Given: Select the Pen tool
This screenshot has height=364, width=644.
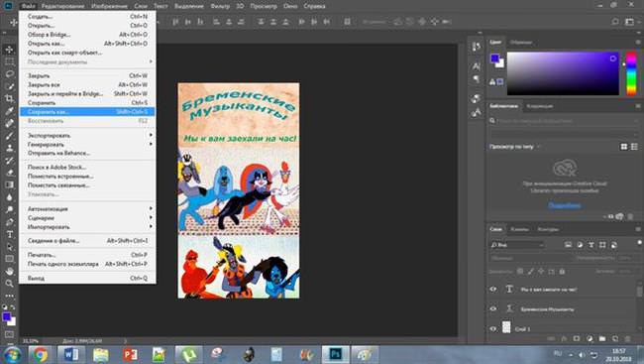Looking at the screenshot, I should pos(9,222).
